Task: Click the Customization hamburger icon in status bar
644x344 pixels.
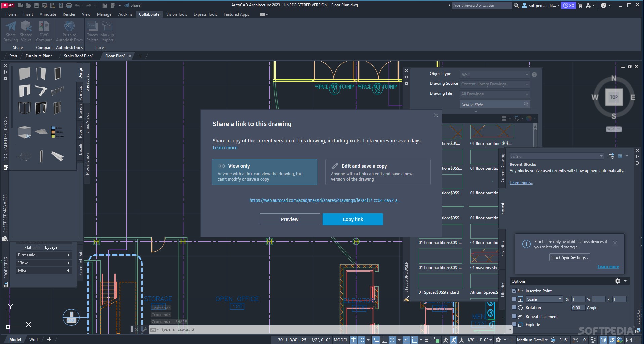Action: [637, 340]
